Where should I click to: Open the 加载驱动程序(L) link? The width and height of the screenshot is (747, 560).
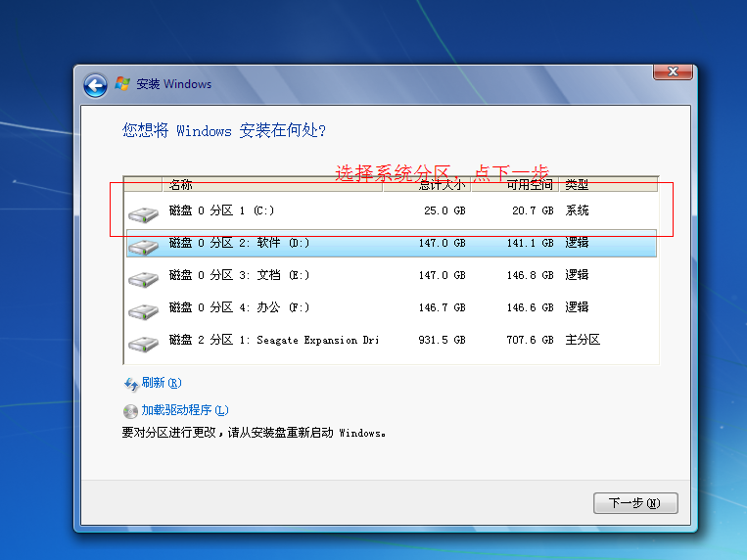(x=185, y=410)
